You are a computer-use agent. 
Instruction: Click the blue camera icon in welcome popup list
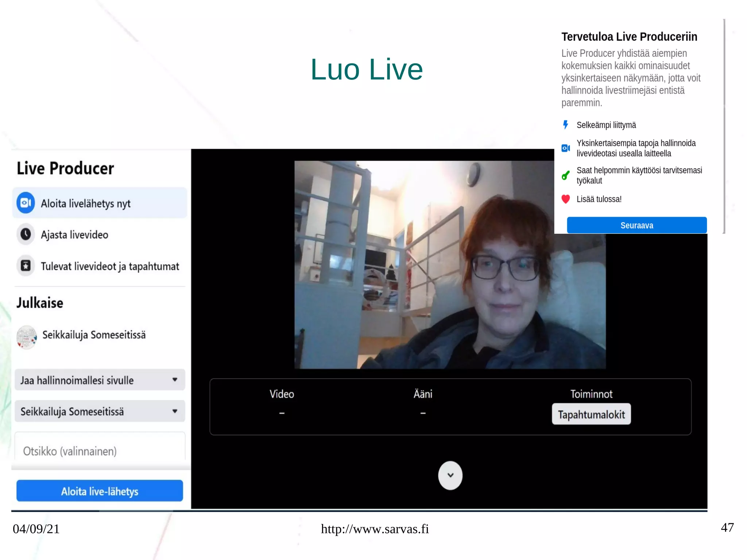click(566, 148)
